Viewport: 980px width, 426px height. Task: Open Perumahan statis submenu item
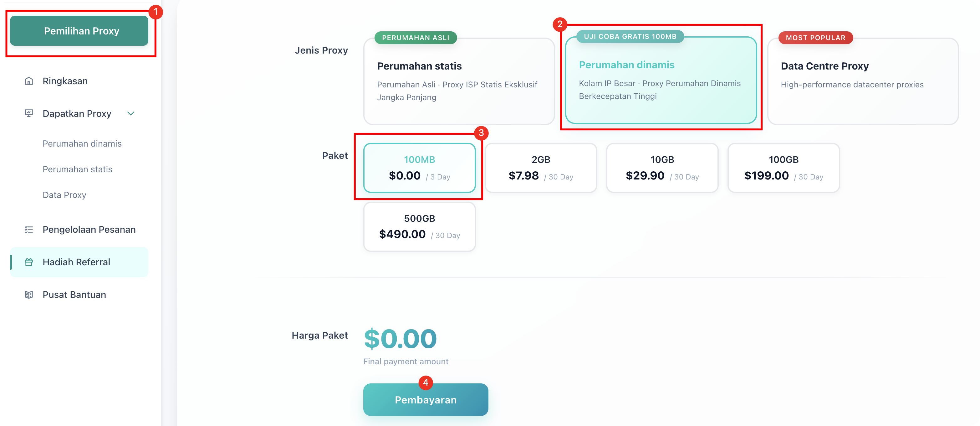[77, 169]
